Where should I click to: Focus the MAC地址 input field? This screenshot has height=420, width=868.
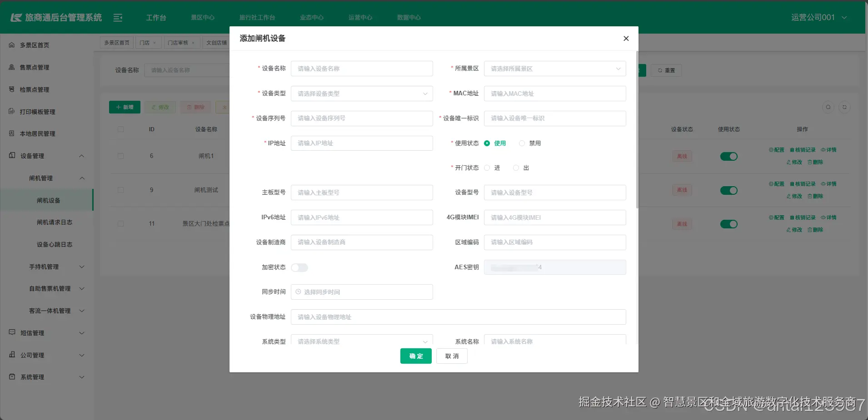click(555, 94)
